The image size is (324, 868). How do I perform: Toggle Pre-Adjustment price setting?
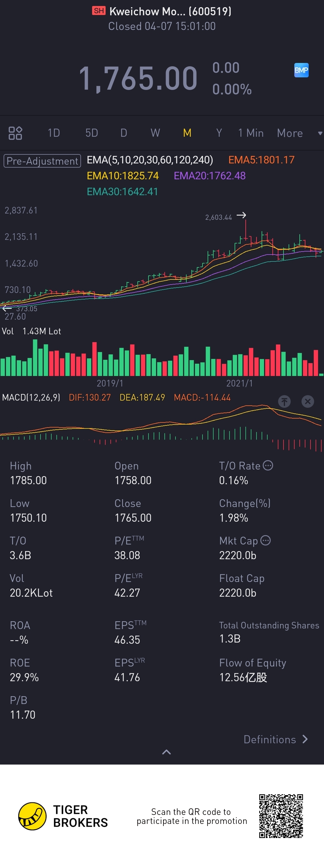42,161
